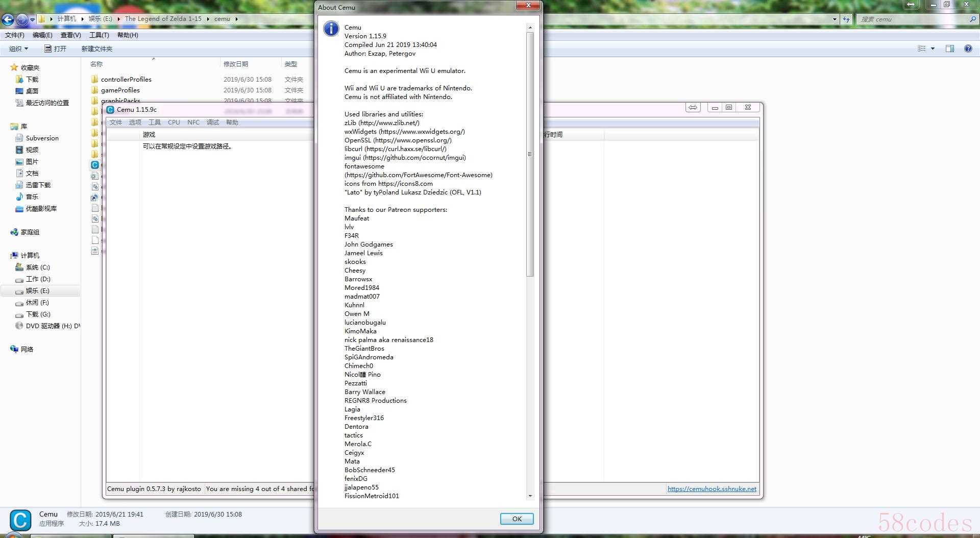980x538 pixels.
Task: Open the CPU menu in Cemu
Action: [x=174, y=123]
